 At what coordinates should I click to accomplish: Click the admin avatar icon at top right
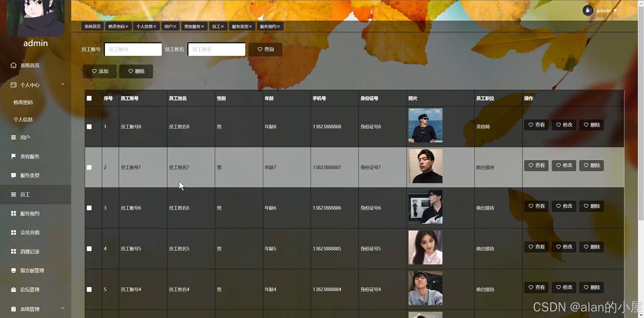point(588,11)
